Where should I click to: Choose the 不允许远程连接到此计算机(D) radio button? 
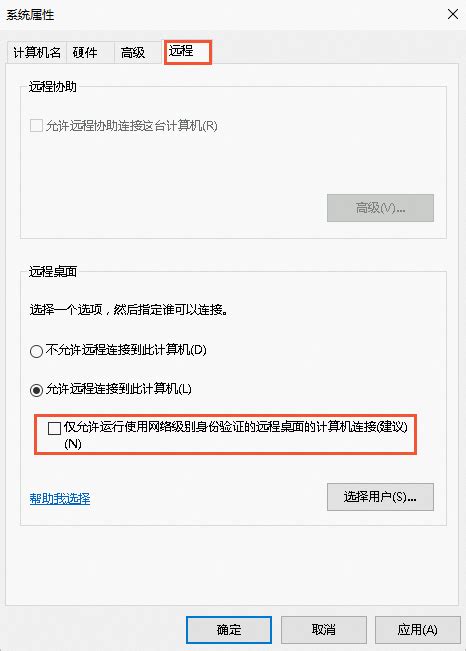(36, 351)
